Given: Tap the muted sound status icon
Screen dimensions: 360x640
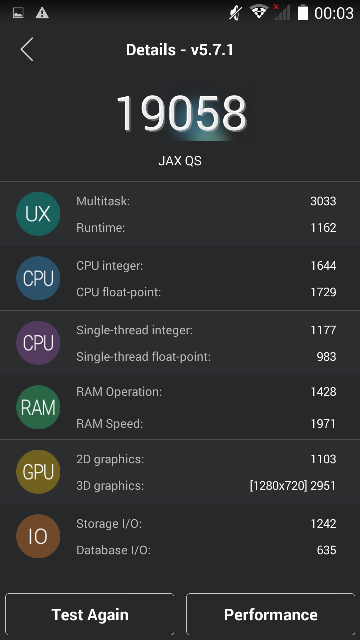Looking at the screenshot, I should coord(236,13).
